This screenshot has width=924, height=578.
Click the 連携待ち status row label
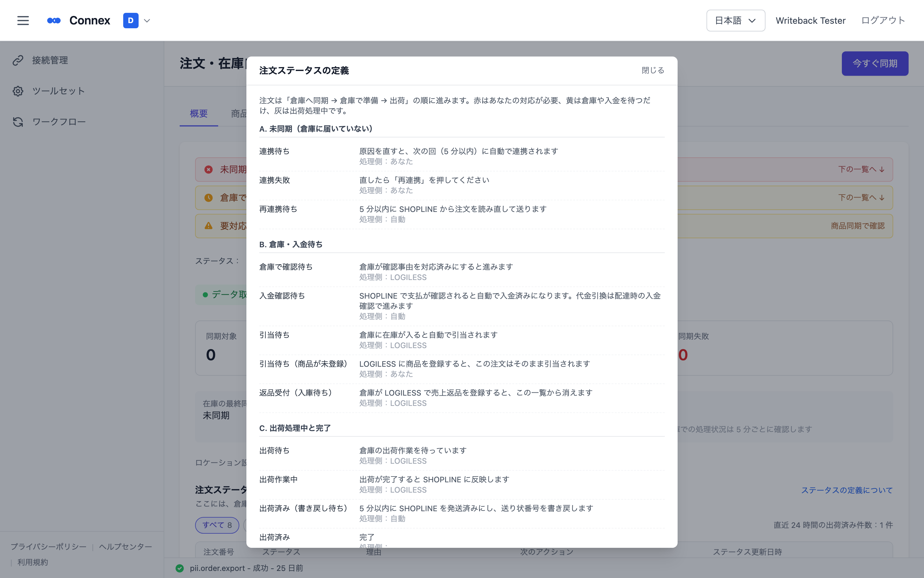[274, 151]
